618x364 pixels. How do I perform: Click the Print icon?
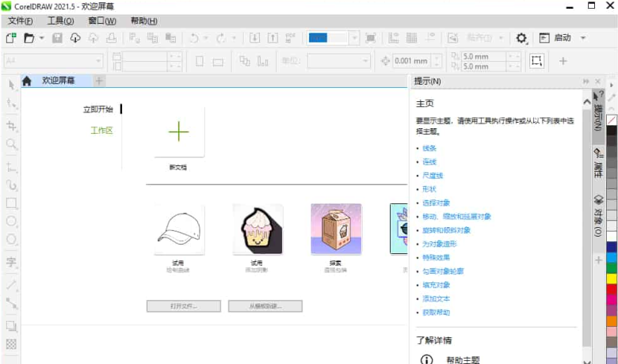click(x=111, y=38)
